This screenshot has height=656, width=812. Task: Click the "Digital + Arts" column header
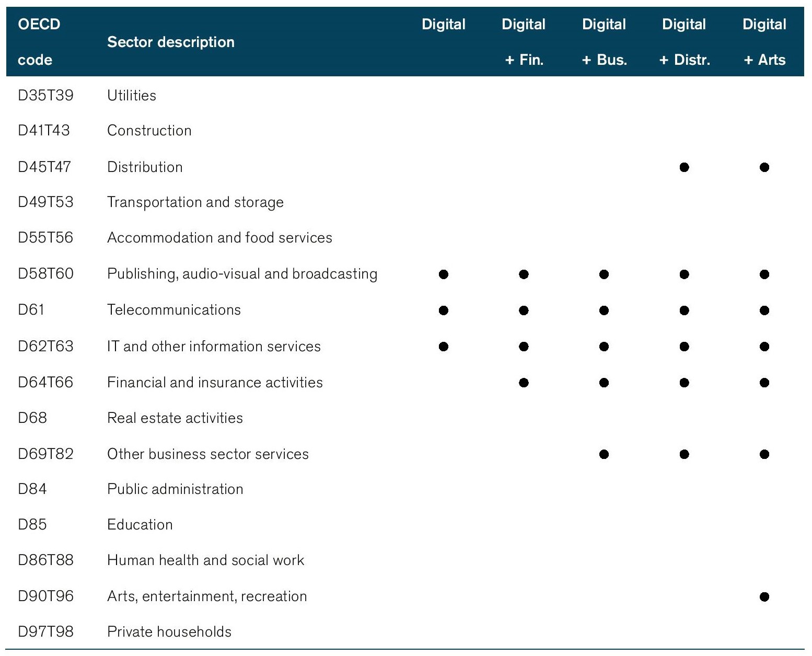tap(764, 42)
